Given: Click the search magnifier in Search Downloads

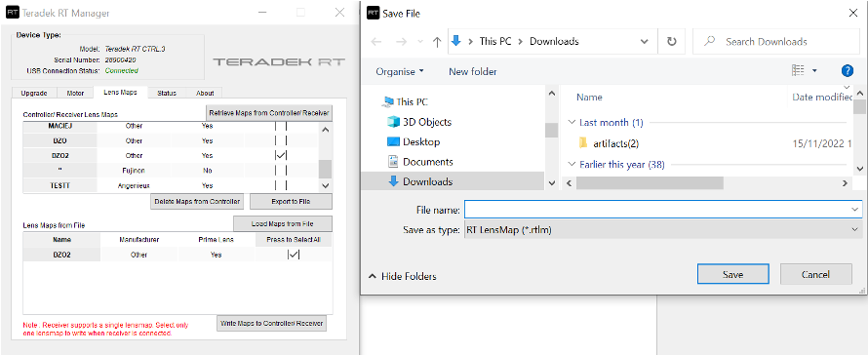Looking at the screenshot, I should [711, 42].
